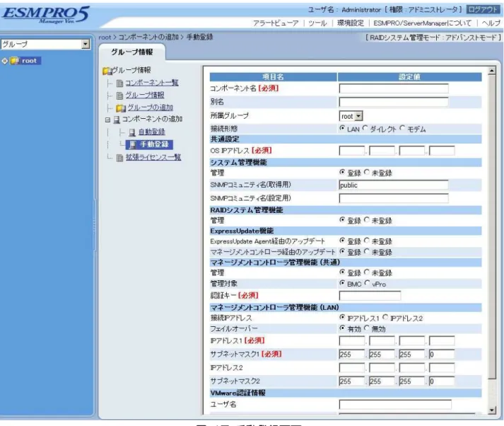
Task: Set システム管理機能 管理 to 未登録
Action: click(367, 173)
